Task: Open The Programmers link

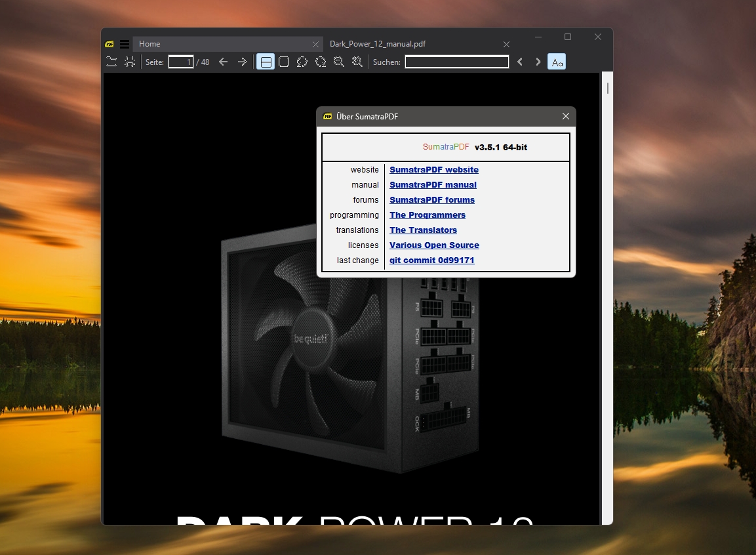Action: tap(428, 215)
